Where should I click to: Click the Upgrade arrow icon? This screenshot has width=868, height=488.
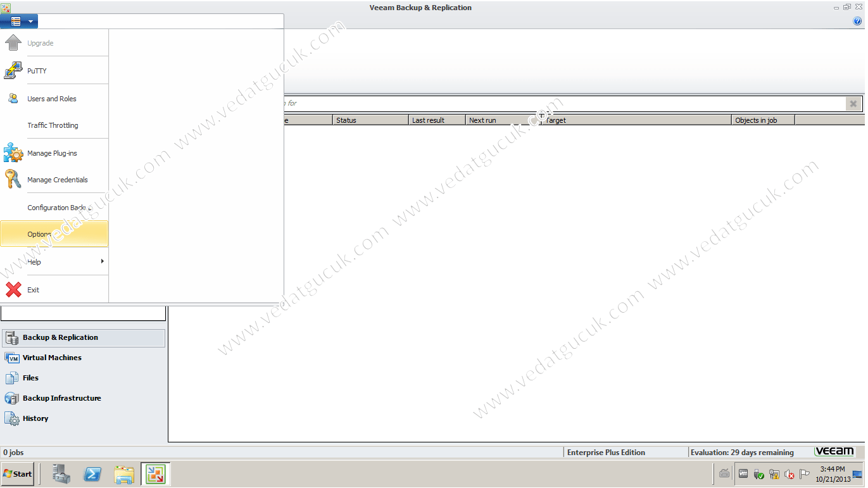pyautogui.click(x=13, y=43)
